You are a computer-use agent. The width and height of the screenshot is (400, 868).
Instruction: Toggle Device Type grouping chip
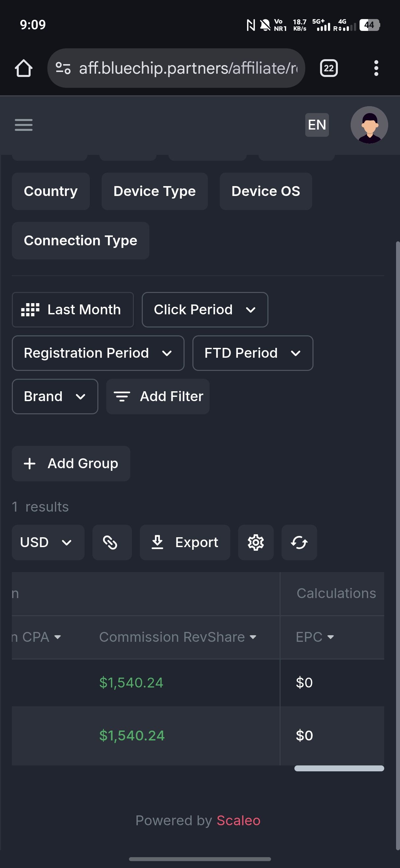pyautogui.click(x=154, y=191)
